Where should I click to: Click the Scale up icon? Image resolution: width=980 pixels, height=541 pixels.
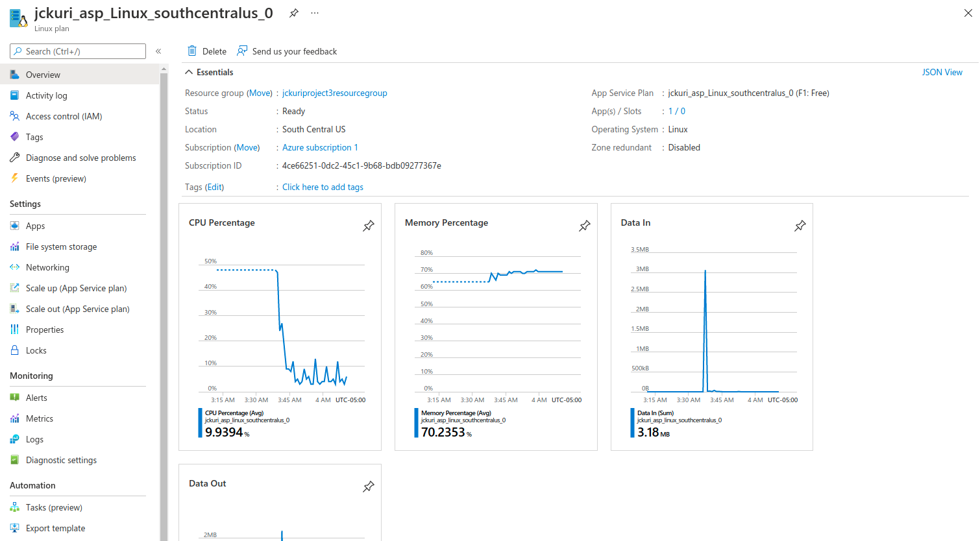[x=14, y=288]
